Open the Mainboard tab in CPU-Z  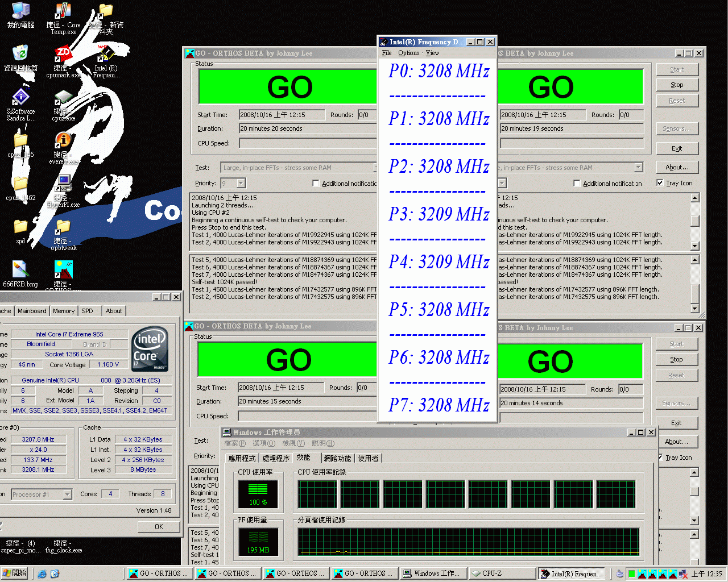coord(32,311)
